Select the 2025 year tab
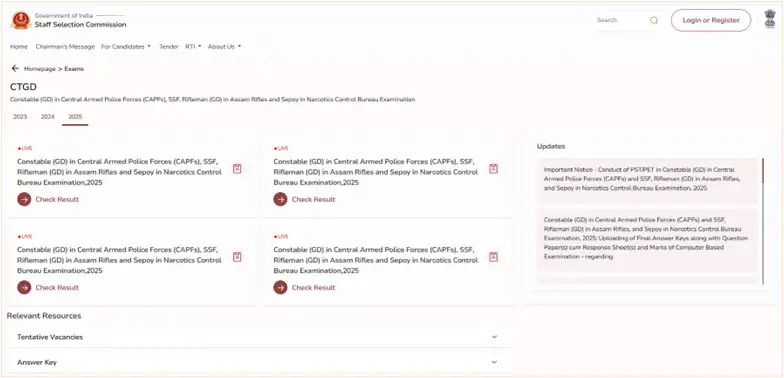This screenshot has width=784, height=378. (x=75, y=117)
